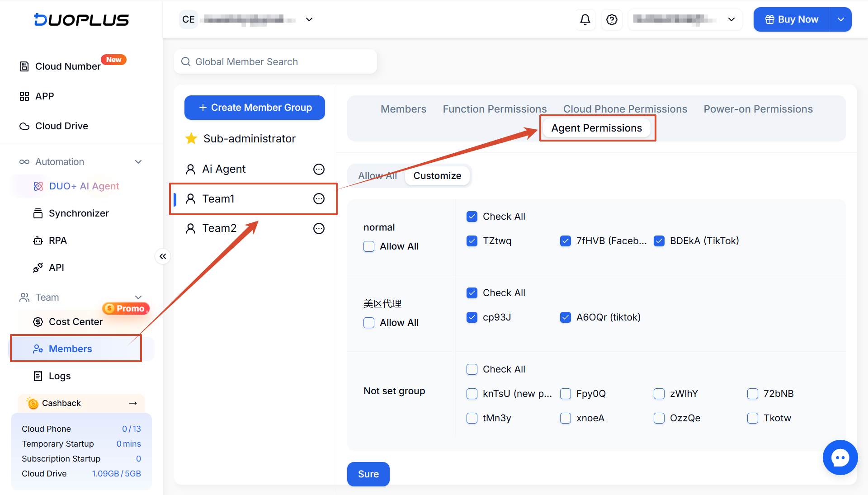Click the RPA robot icon
The height and width of the screenshot is (495, 868).
pyautogui.click(x=38, y=240)
